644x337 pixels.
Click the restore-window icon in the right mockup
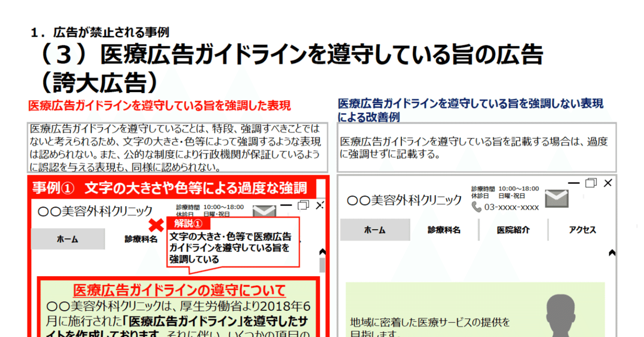point(591,183)
